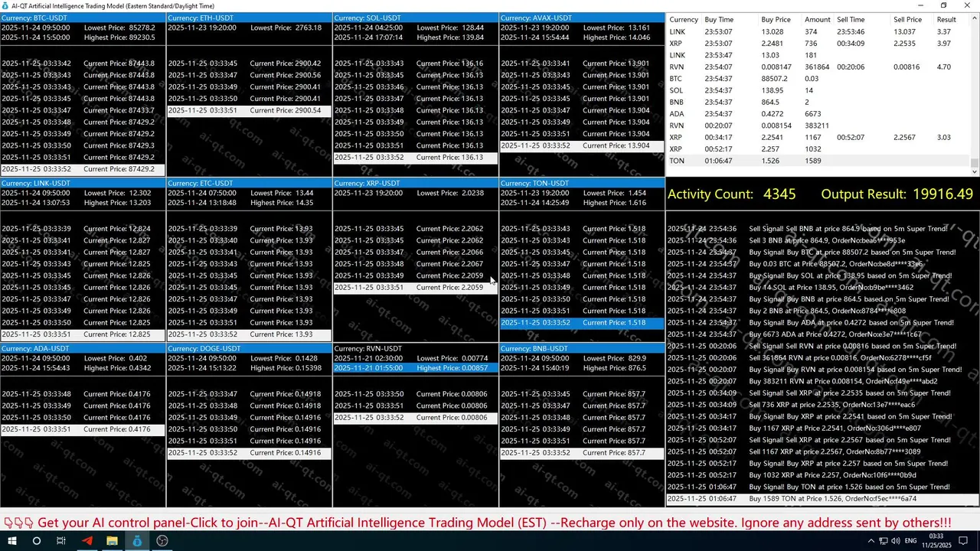980x551 pixels.
Task: Click the Activity Count 4345 readout
Action: point(732,194)
